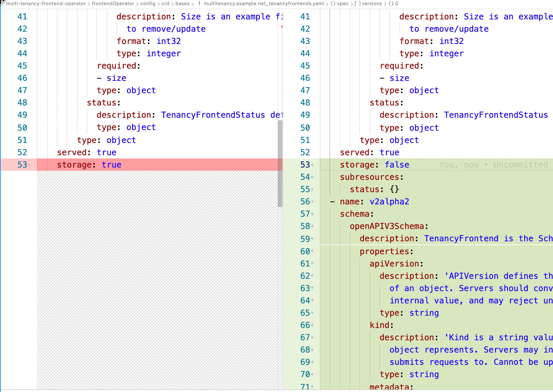Image resolution: width=553 pixels, height=392 pixels.
Task: Click the '- size' entry in left pane
Action: pyautogui.click(x=112, y=78)
